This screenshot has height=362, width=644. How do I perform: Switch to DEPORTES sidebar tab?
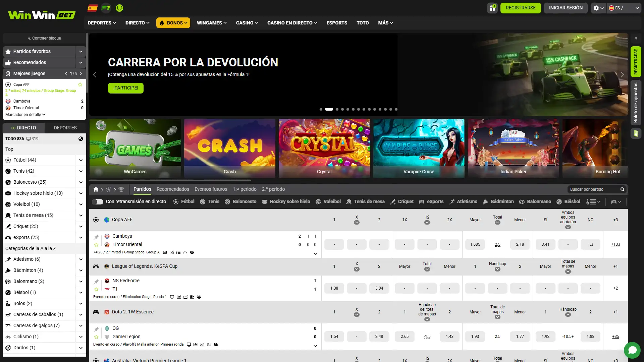[65, 128]
